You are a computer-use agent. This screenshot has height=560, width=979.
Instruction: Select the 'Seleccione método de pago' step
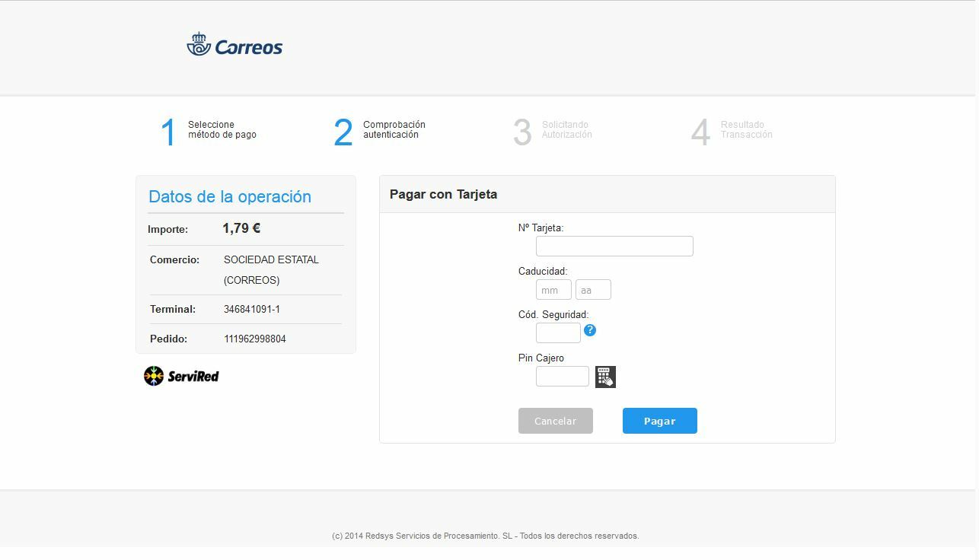pos(222,129)
